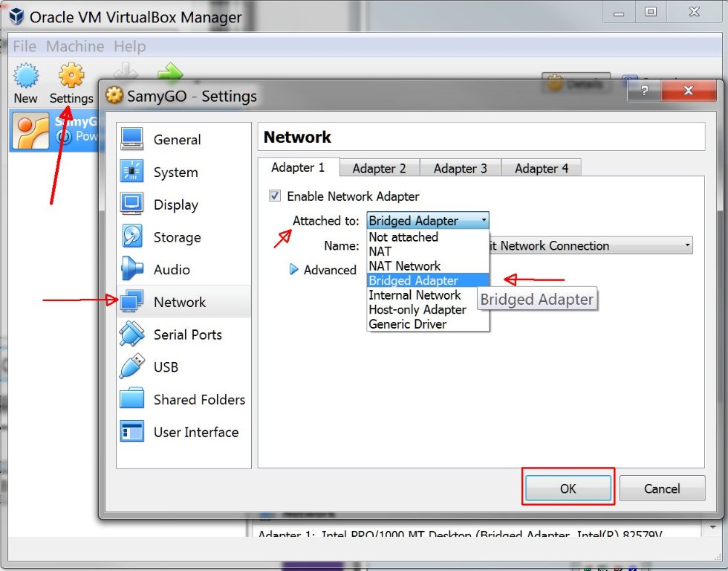Viewport: 728px width, 571px height.
Task: Minimize the VirtualBox Manager window
Action: point(618,13)
